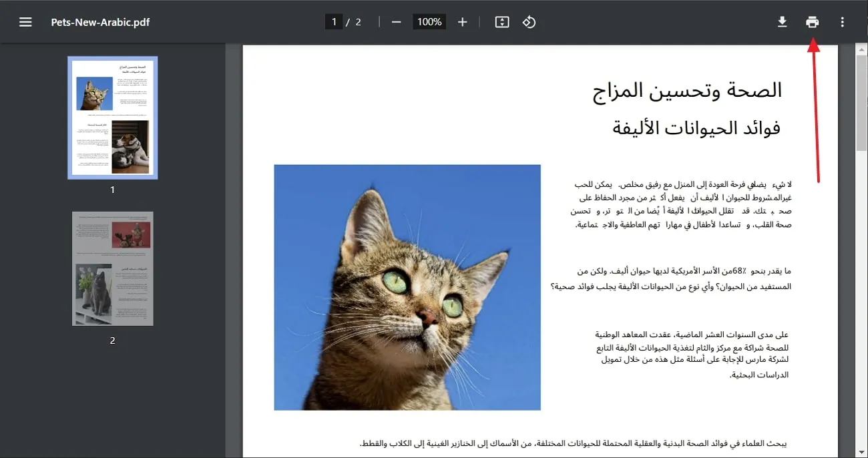
Task: Click the 100% zoom level display
Action: pyautogui.click(x=429, y=21)
